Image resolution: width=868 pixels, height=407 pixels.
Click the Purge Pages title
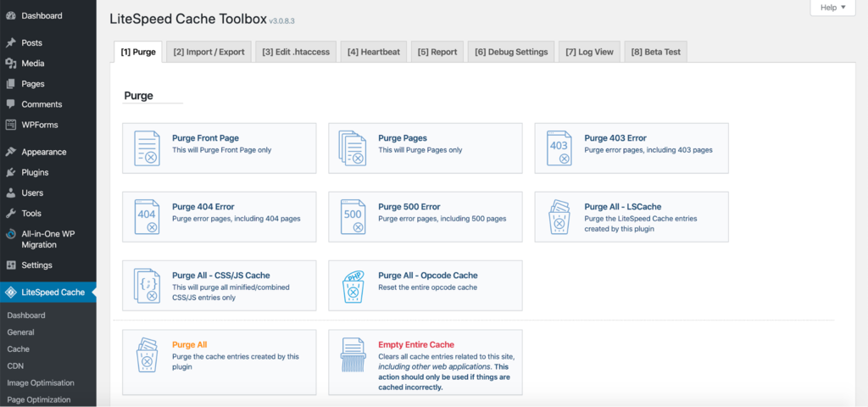tap(403, 138)
